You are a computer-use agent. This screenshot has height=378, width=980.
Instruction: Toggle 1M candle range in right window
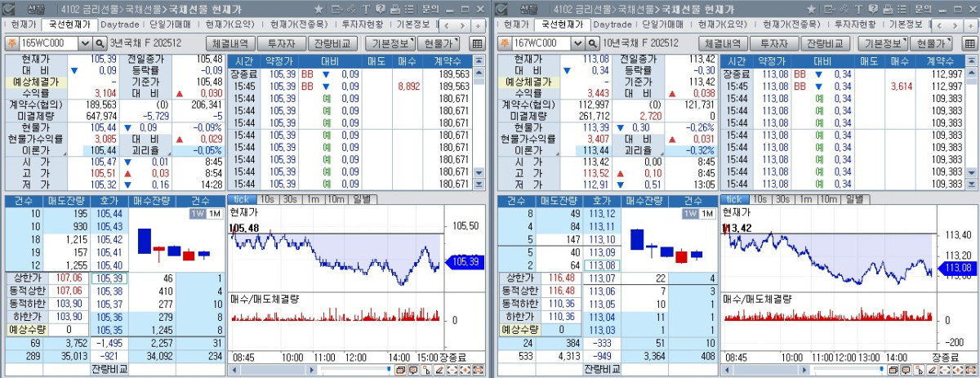706,213
